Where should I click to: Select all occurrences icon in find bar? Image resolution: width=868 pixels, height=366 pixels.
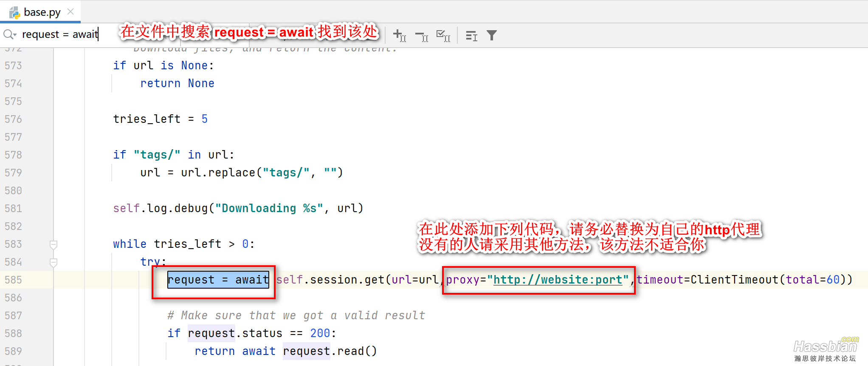pos(443,35)
